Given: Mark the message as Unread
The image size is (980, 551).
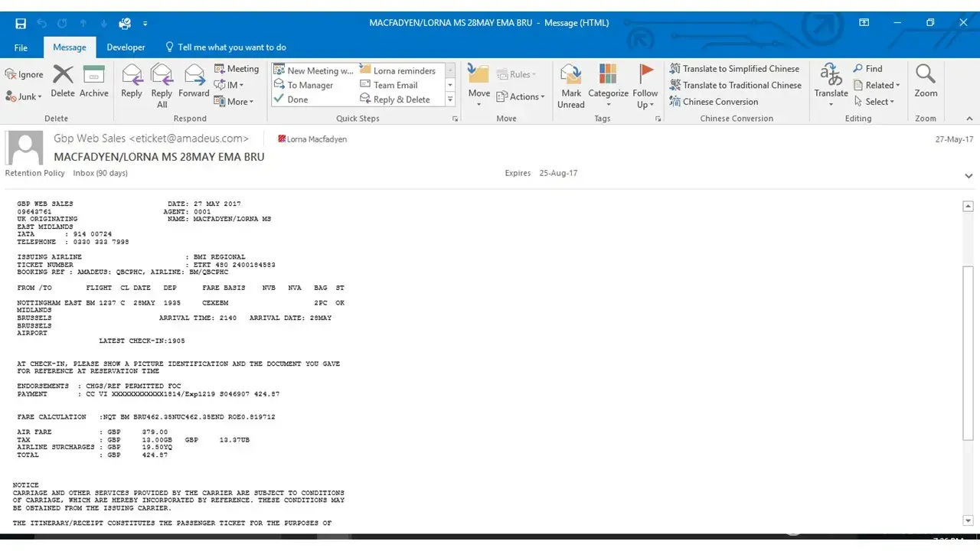Looking at the screenshot, I should pyautogui.click(x=571, y=86).
